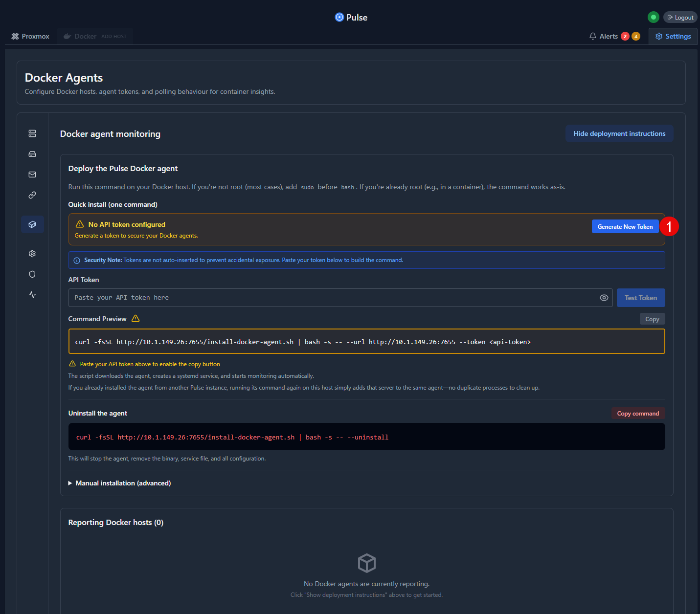Click the API Token label
The height and width of the screenshot is (614, 700).
tap(84, 280)
